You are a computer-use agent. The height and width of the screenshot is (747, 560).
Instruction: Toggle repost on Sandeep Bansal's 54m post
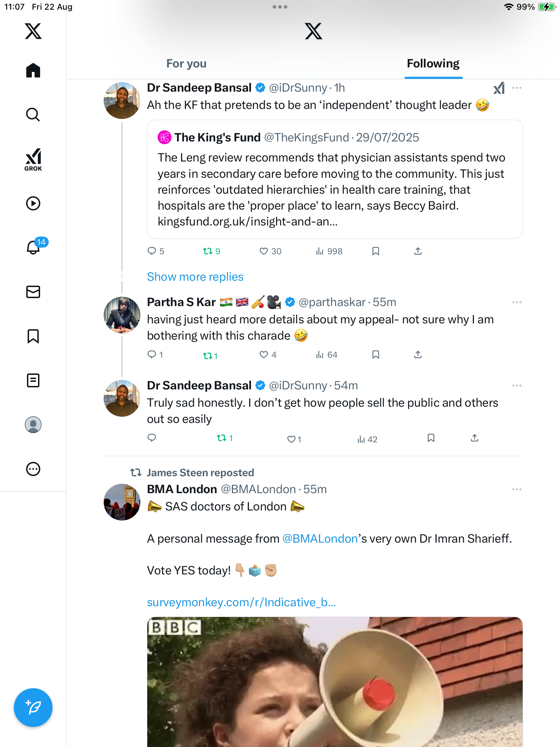pyautogui.click(x=222, y=438)
